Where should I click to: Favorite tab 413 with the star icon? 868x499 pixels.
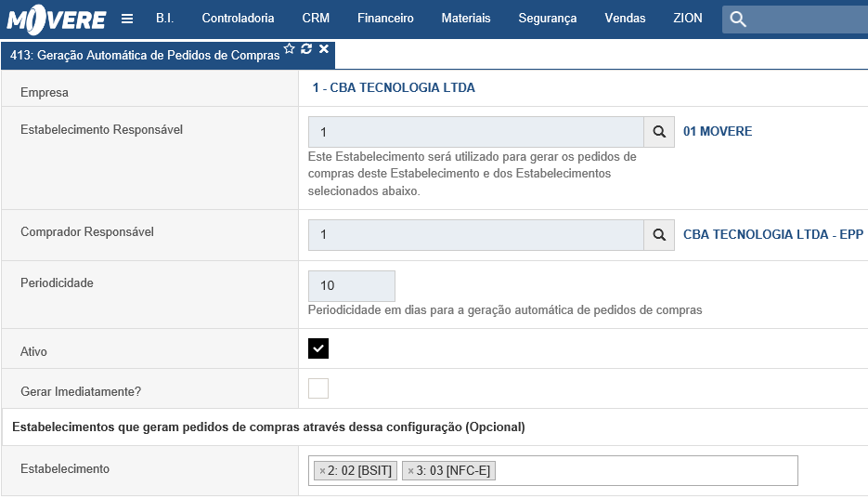tap(289, 48)
